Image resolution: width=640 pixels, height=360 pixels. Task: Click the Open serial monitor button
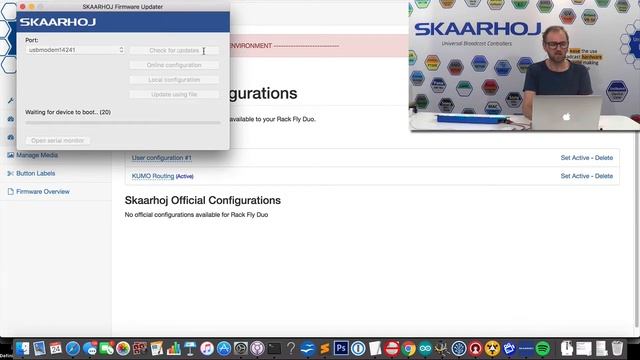pos(58,140)
